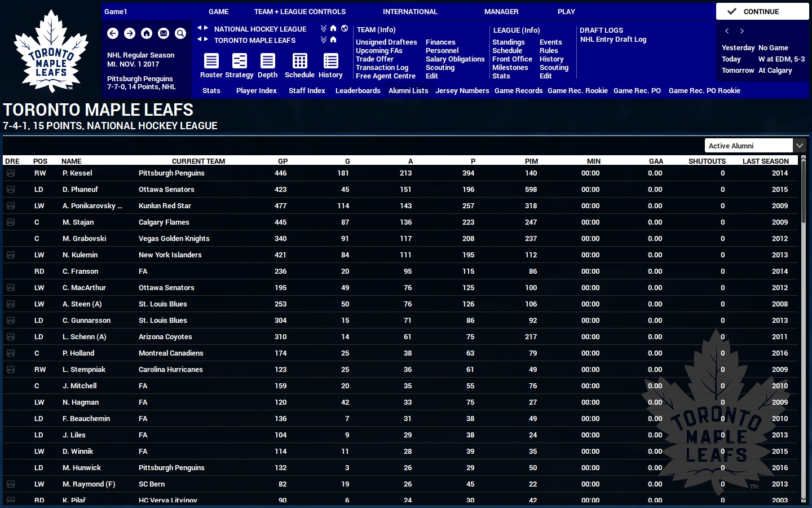Switch to the MANAGER menu

click(501, 11)
